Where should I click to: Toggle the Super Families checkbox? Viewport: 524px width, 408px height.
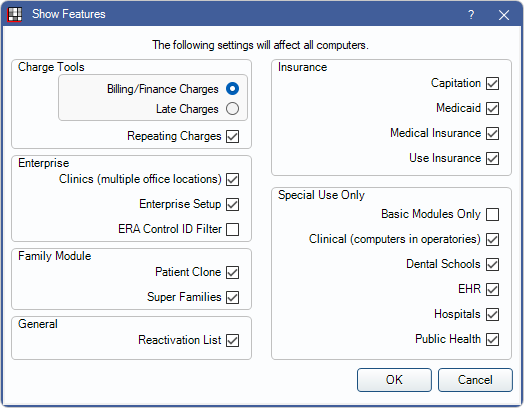232,297
